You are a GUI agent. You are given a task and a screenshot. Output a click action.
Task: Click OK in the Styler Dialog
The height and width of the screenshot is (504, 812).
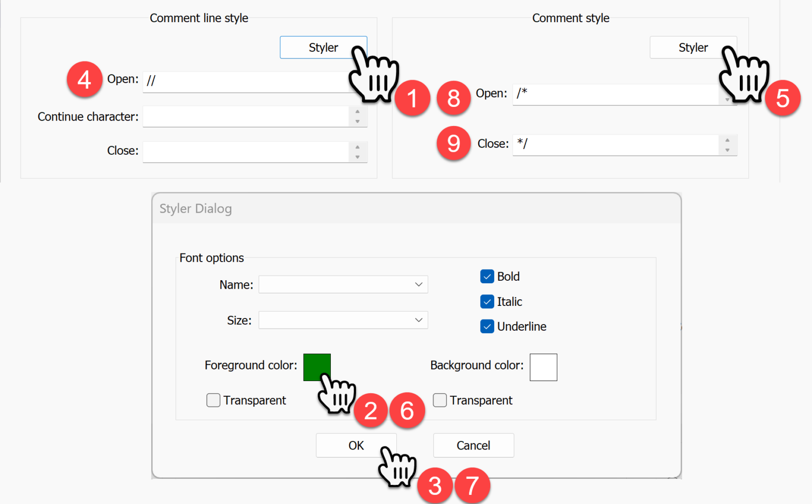tap(356, 446)
